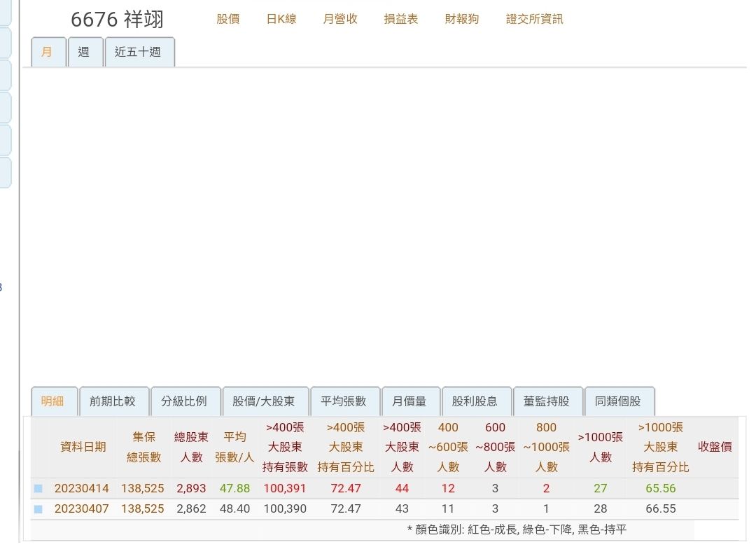Open the 日K線 chart link
The image size is (756, 547).
[x=281, y=20]
